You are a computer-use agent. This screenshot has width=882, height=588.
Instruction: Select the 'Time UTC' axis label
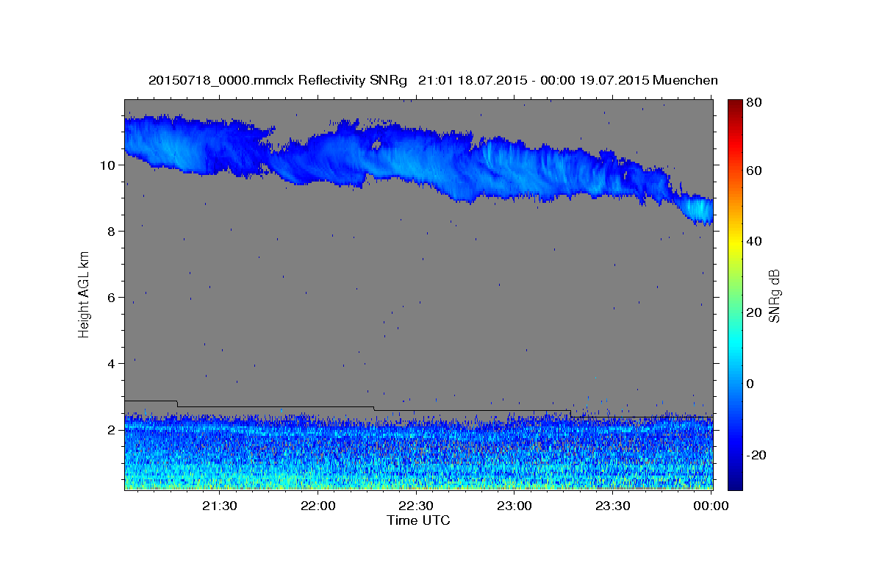click(418, 520)
